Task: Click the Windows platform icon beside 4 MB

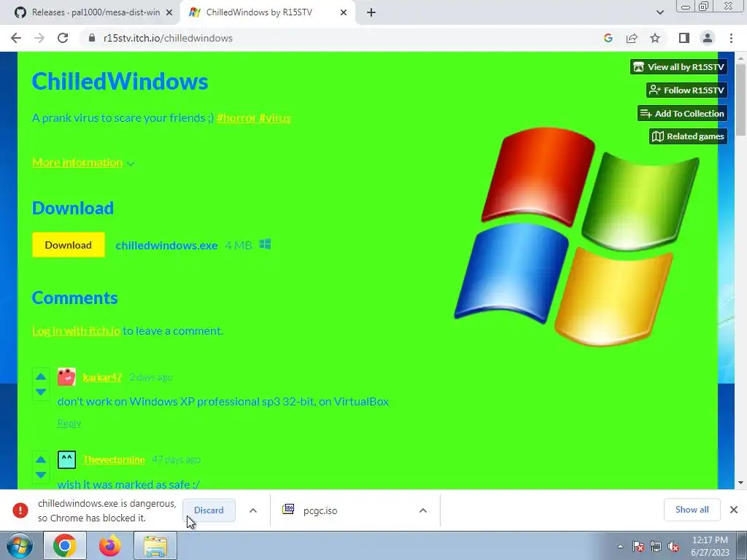Action: point(266,244)
